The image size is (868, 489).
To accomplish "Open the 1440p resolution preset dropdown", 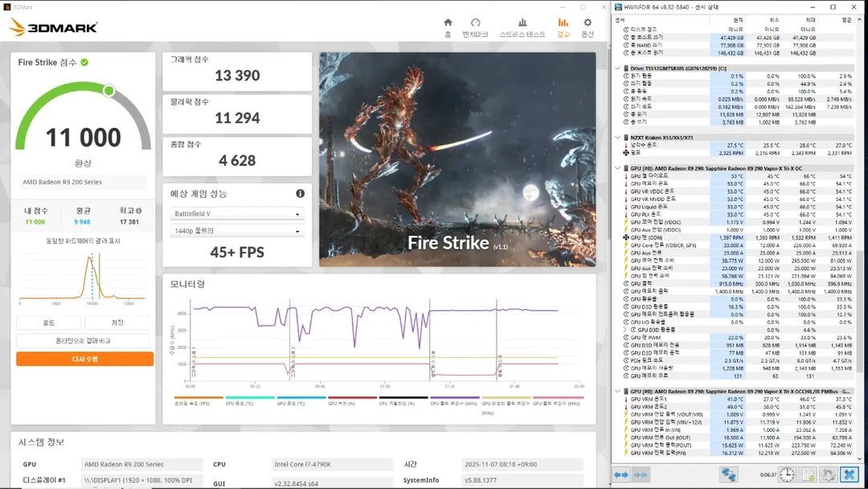I will pyautogui.click(x=237, y=231).
